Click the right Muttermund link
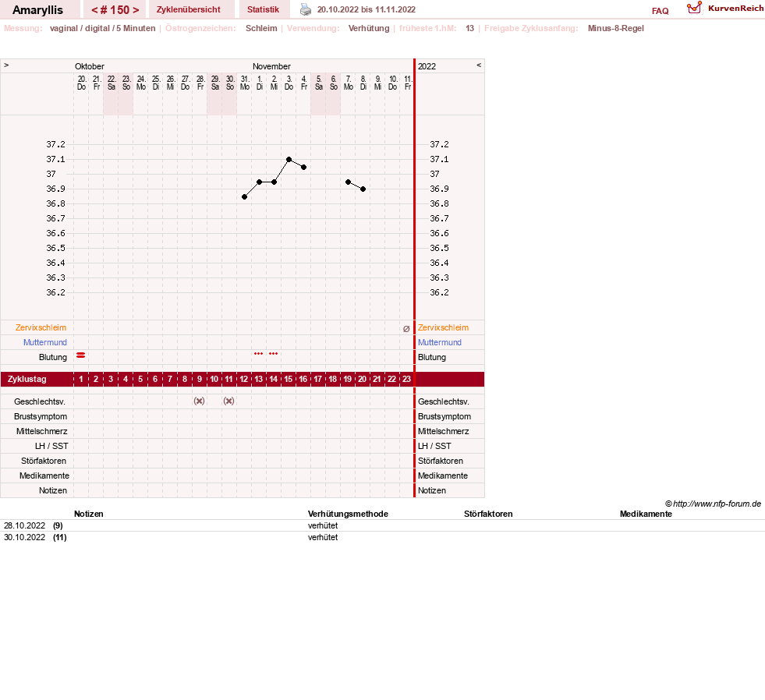Viewport: 765px width, 700px height. pos(440,342)
